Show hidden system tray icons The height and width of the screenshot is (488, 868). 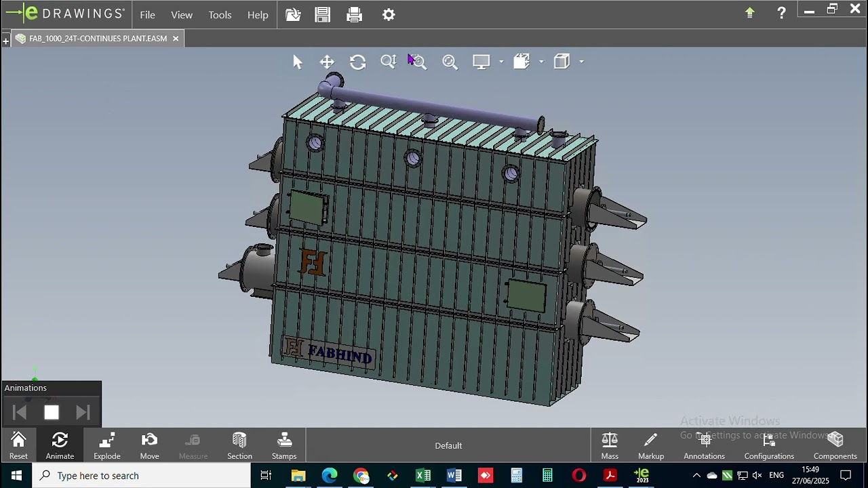pyautogui.click(x=696, y=476)
